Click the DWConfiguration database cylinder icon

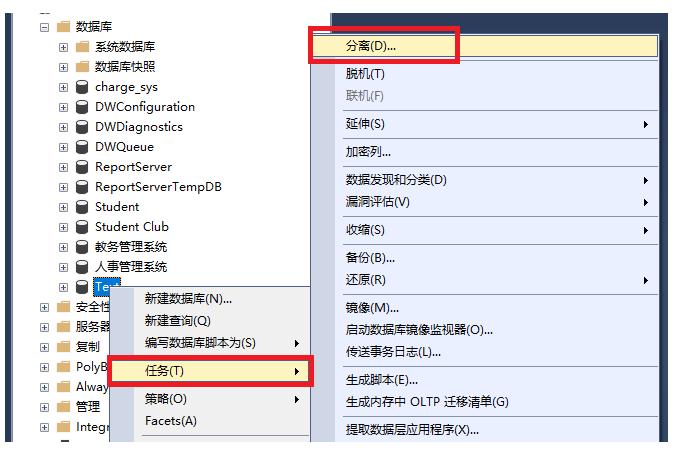[x=82, y=107]
